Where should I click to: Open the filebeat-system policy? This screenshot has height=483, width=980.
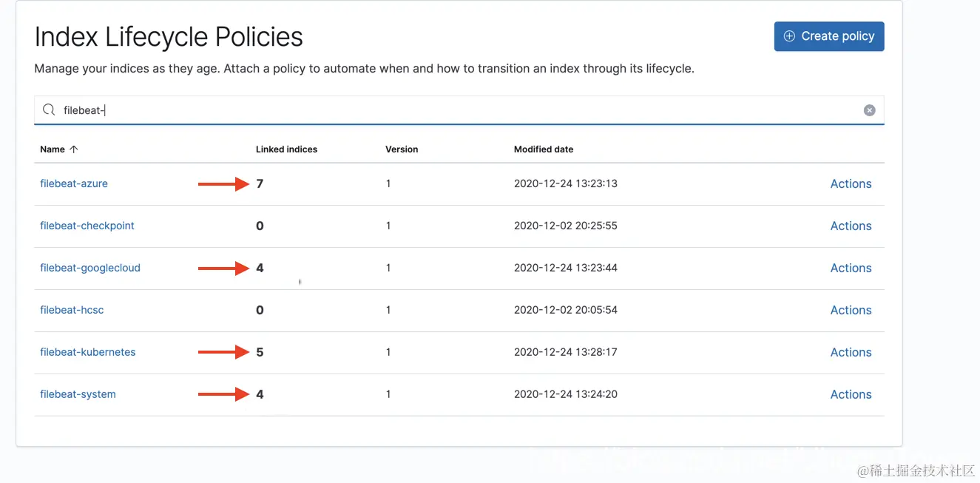point(78,395)
